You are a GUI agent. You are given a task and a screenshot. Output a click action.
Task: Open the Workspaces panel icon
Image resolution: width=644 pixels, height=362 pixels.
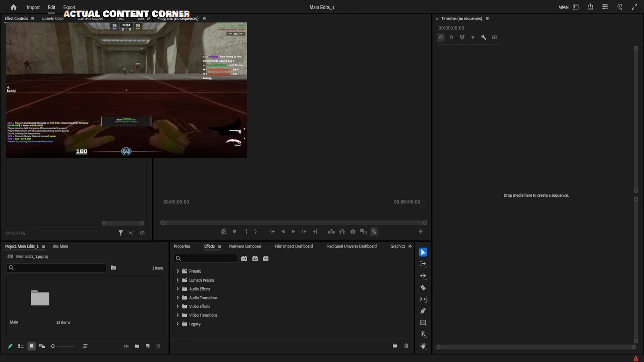tap(576, 7)
